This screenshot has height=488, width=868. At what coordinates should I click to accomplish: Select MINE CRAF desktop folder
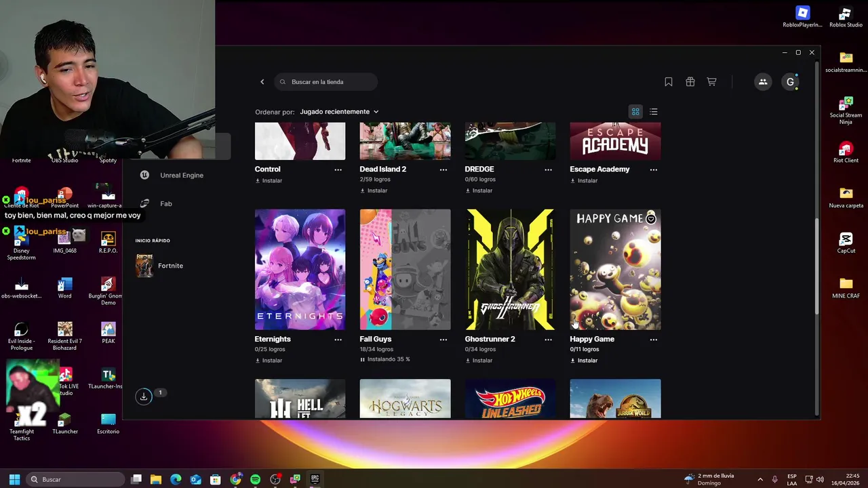(846, 288)
